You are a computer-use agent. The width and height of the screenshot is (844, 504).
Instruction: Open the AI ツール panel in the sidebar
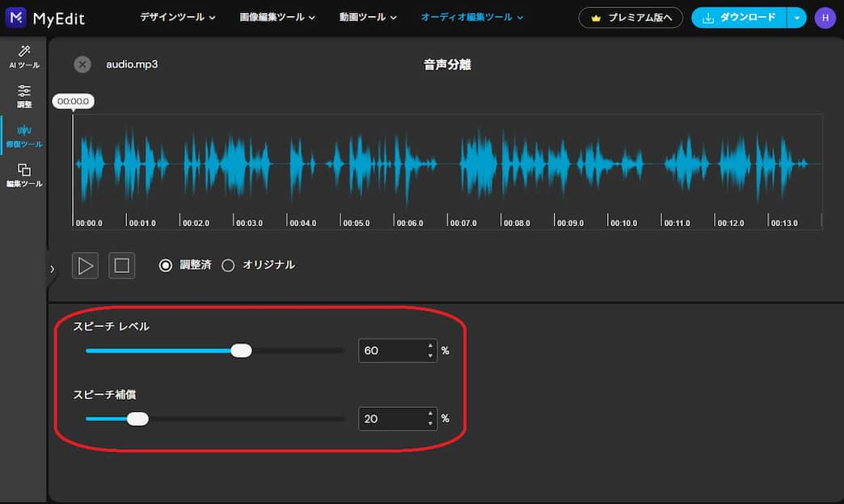click(x=23, y=57)
